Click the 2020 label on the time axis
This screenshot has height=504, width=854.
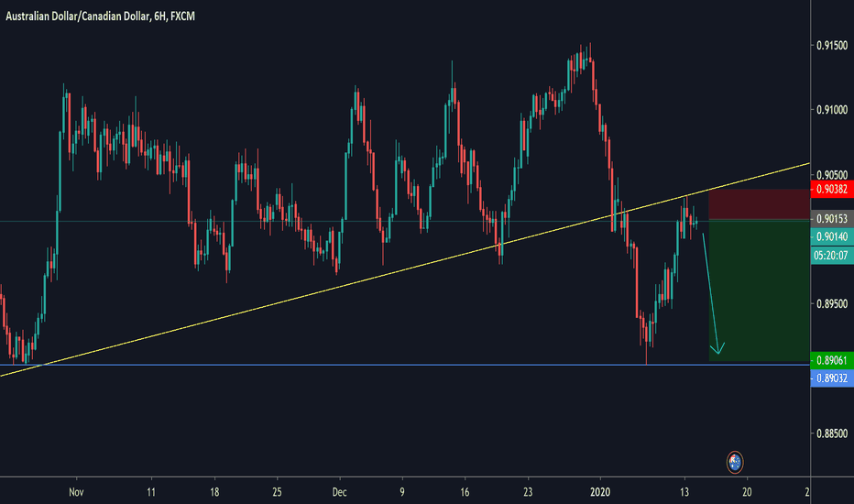click(x=602, y=491)
